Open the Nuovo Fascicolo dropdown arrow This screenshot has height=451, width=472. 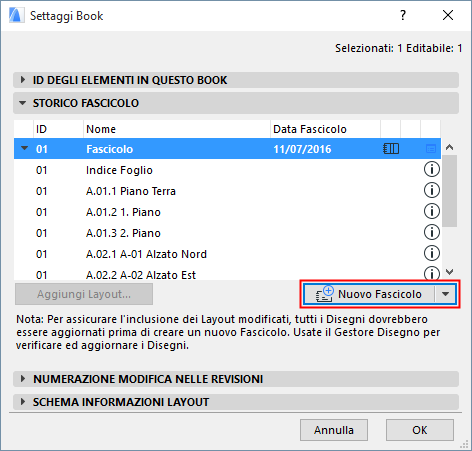tap(446, 294)
